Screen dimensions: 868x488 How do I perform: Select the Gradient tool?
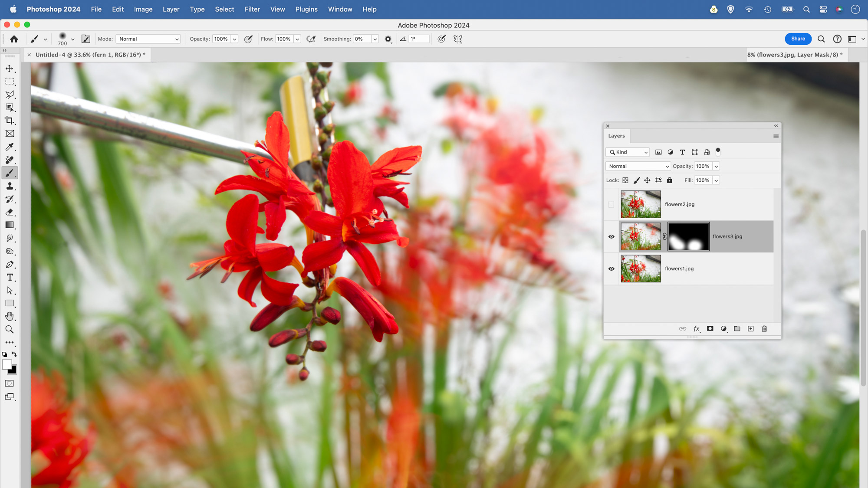[10, 225]
